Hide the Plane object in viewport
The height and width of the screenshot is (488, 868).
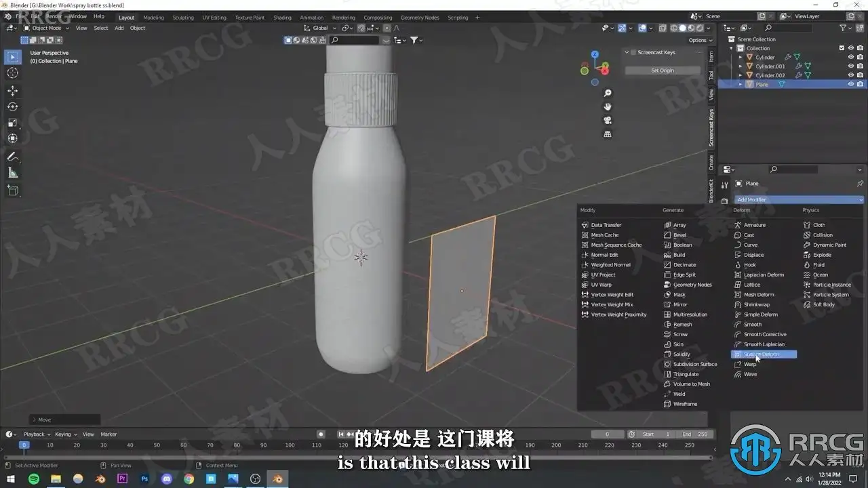(x=850, y=84)
